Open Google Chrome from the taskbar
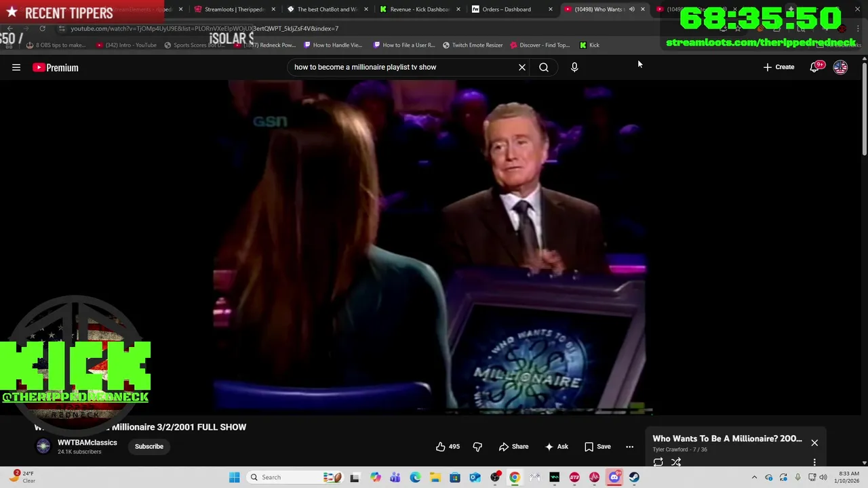The image size is (868, 488). [515, 477]
